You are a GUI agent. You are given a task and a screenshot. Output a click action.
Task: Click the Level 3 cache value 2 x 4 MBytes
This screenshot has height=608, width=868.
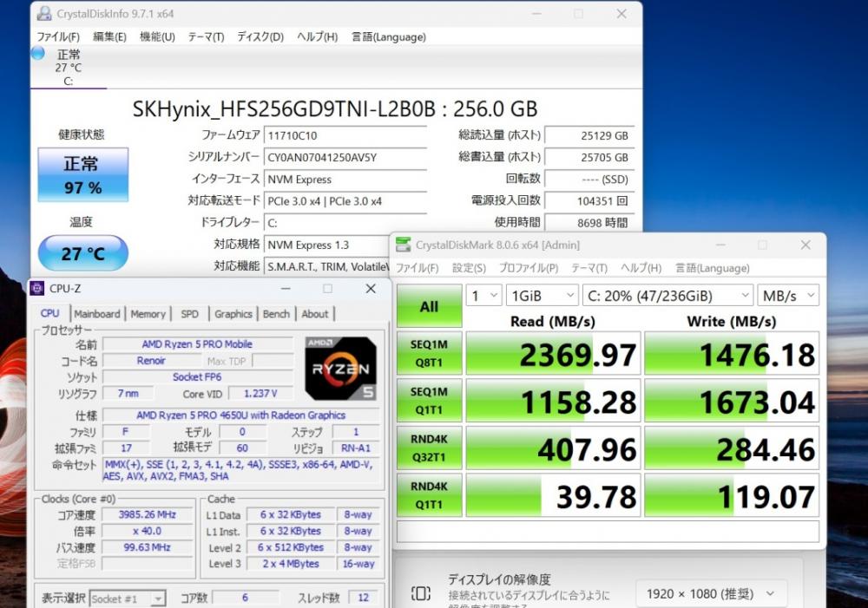tap(291, 564)
